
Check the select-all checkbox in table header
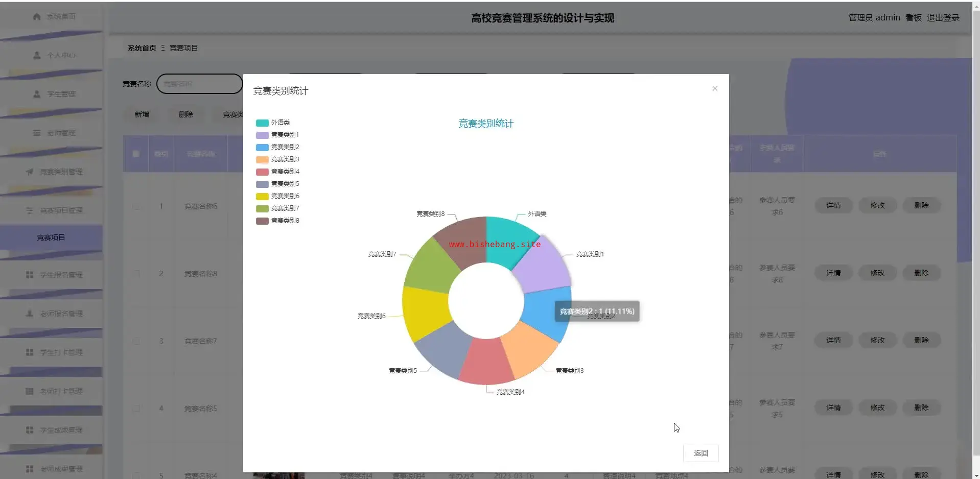136,154
